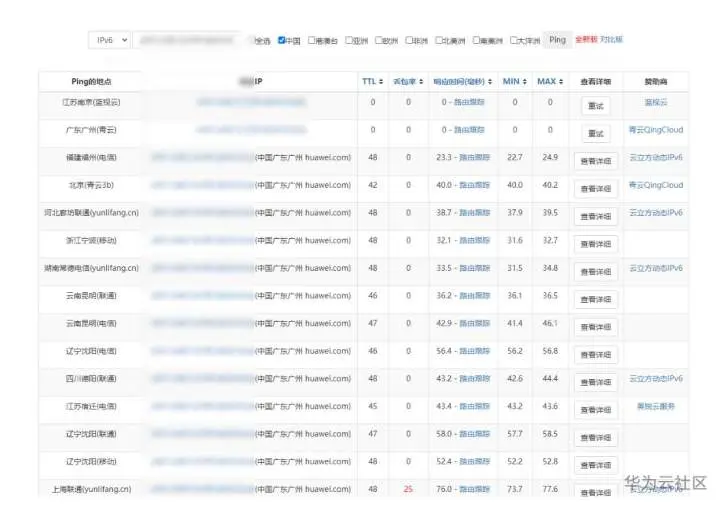
Task: Open 路由跟踪 for the 58.0 ms row
Action: coord(475,434)
